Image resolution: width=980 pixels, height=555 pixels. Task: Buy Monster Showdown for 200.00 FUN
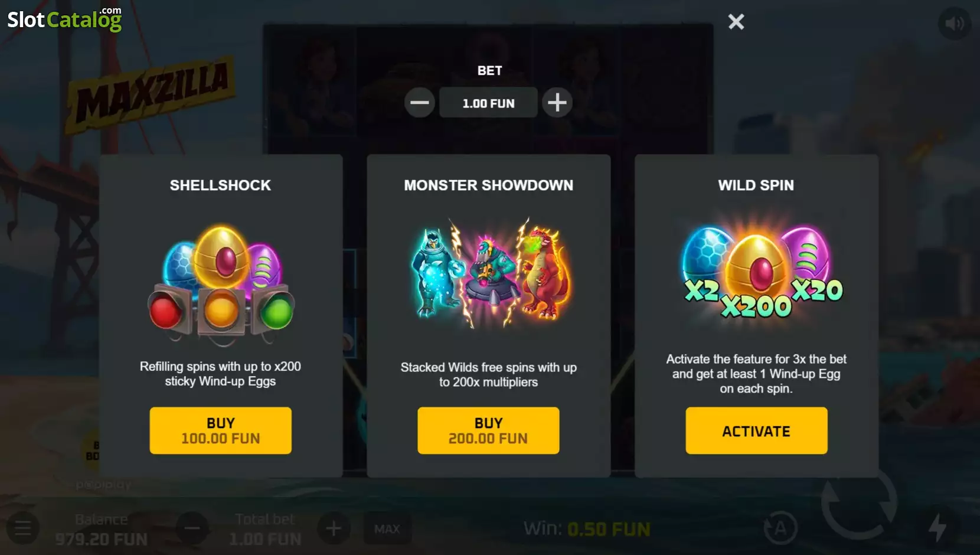click(x=488, y=430)
